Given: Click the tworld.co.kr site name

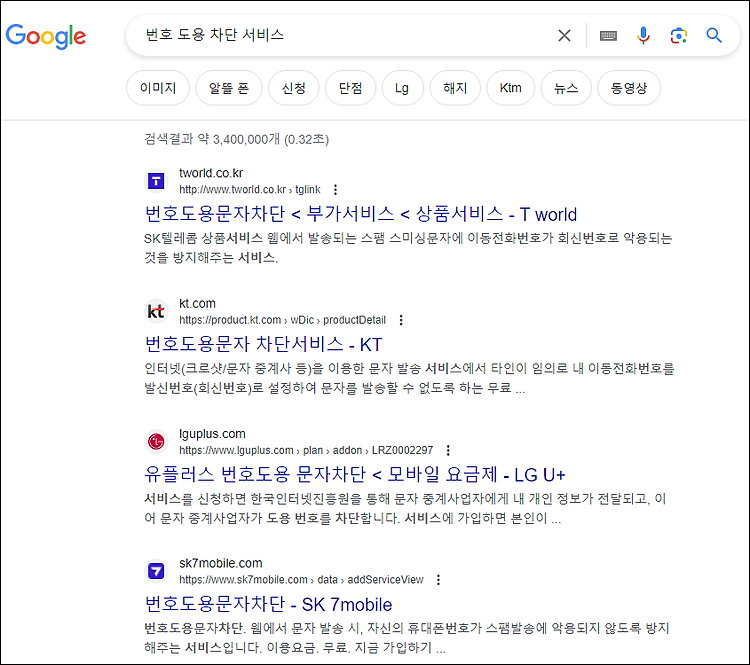Looking at the screenshot, I should click(x=211, y=173).
